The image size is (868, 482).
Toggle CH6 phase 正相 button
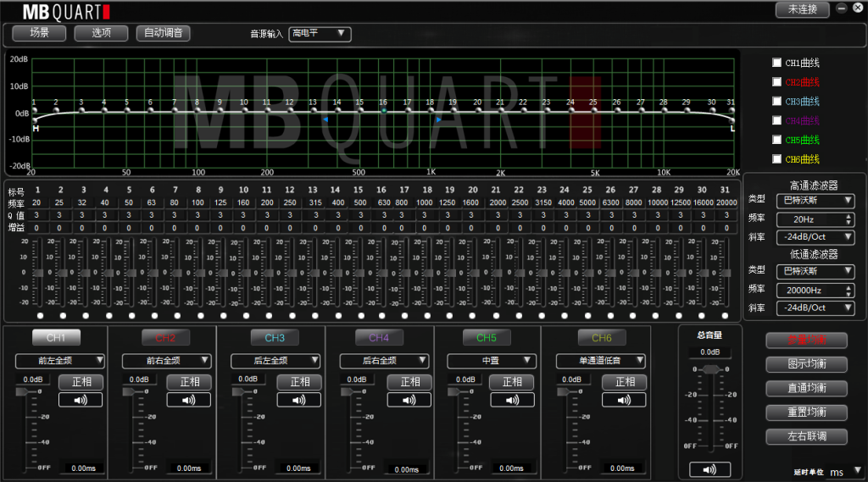click(x=625, y=382)
